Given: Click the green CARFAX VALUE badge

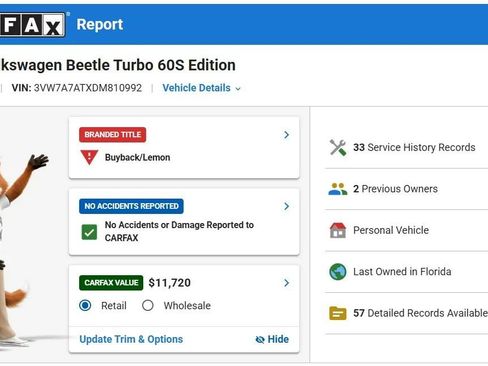Looking at the screenshot, I should pyautogui.click(x=111, y=283).
